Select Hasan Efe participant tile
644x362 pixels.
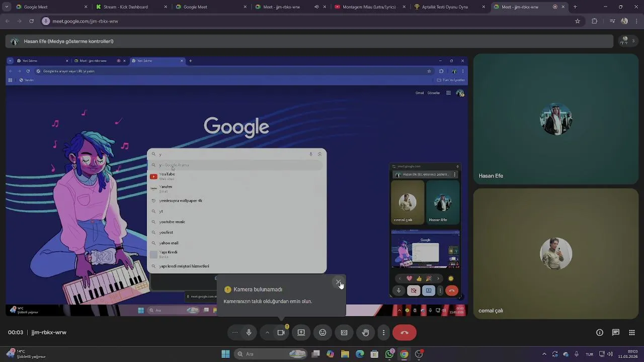(556, 119)
